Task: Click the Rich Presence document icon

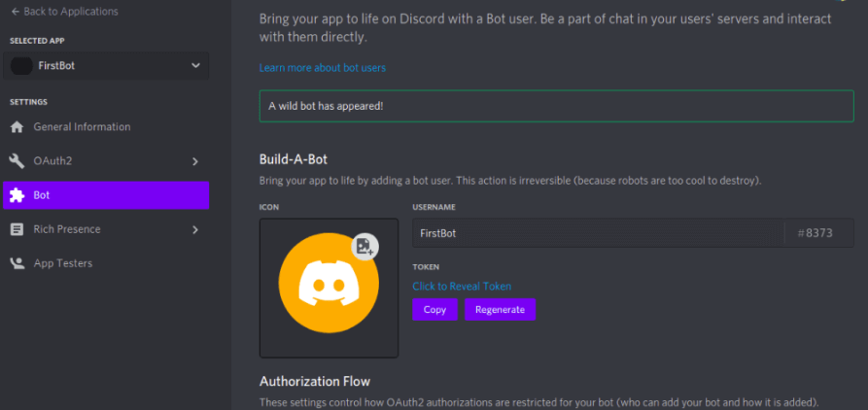Action: (x=17, y=229)
